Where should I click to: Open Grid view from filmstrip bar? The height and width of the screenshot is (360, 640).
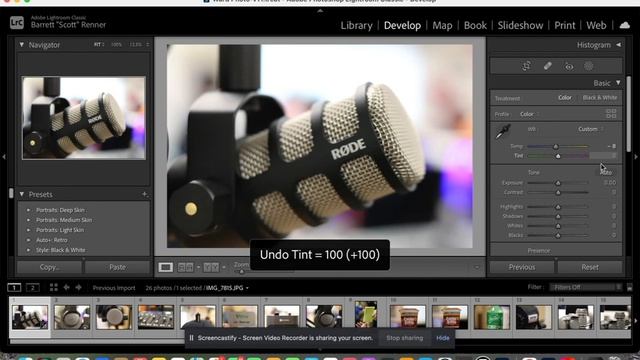point(53,288)
